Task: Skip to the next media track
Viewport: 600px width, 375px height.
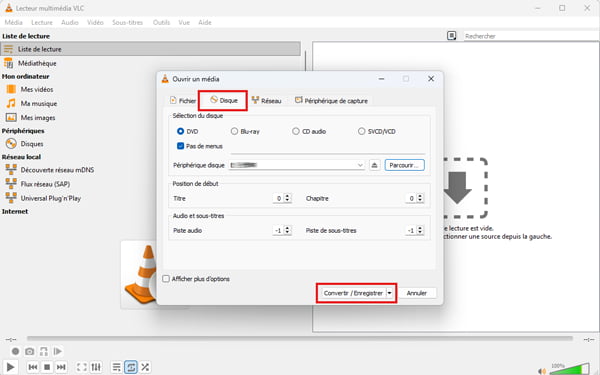Action: 61,367
